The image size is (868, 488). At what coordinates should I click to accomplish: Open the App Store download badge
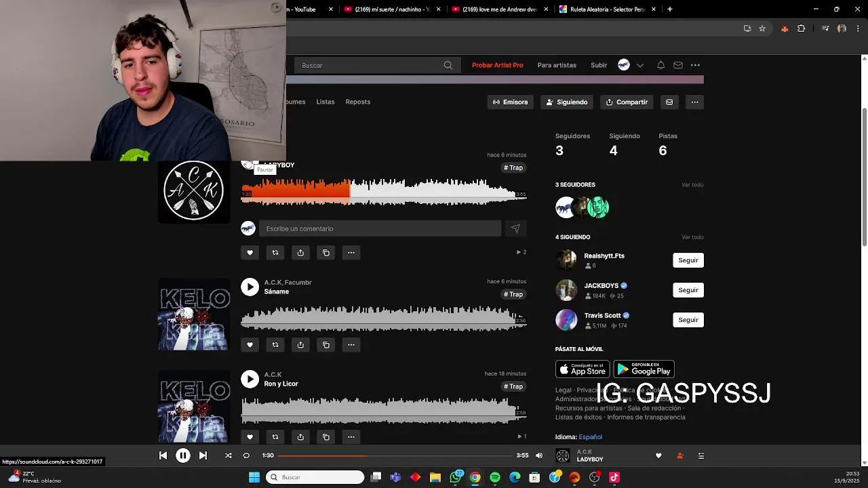click(583, 369)
